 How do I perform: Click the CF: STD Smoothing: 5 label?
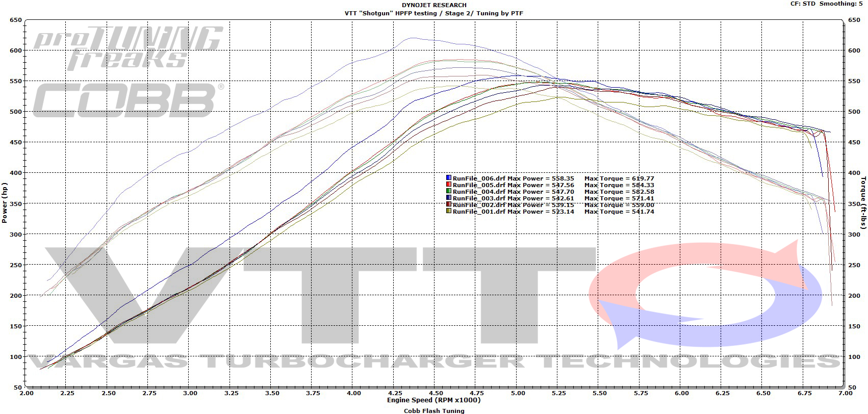coord(826,4)
